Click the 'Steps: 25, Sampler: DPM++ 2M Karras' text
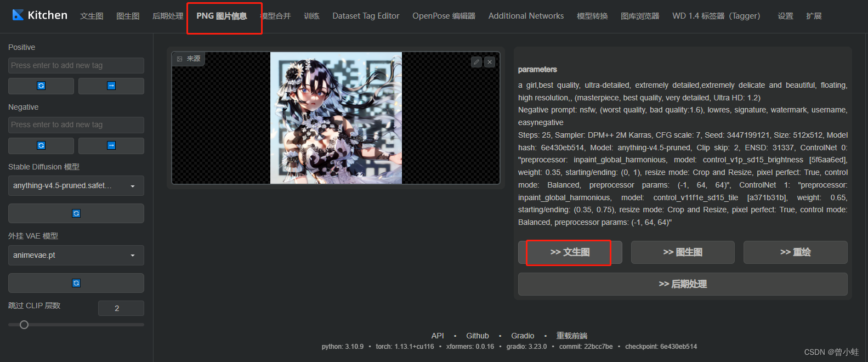Image resolution: width=868 pixels, height=362 pixels. click(x=586, y=135)
